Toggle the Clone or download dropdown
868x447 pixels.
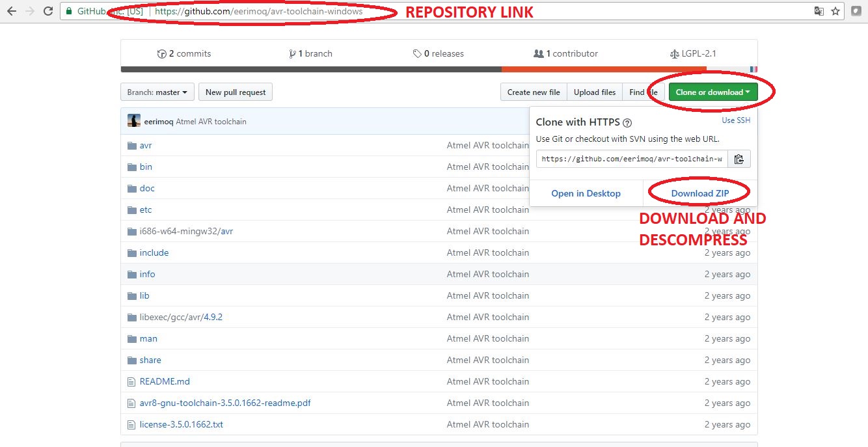(x=713, y=92)
